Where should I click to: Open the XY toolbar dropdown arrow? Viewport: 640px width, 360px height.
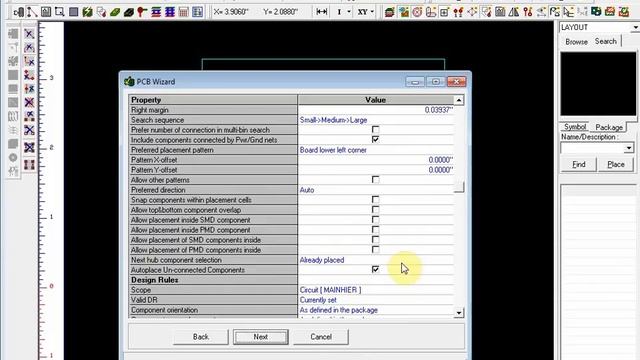[x=372, y=12]
